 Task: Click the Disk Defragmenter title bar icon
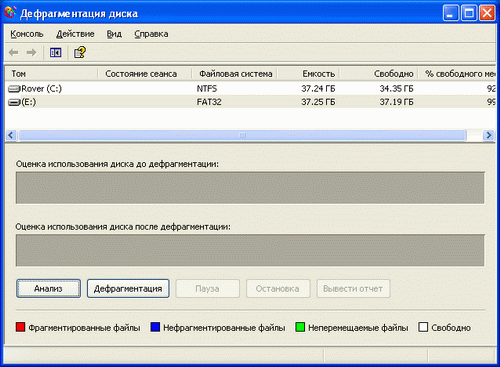click(10, 13)
